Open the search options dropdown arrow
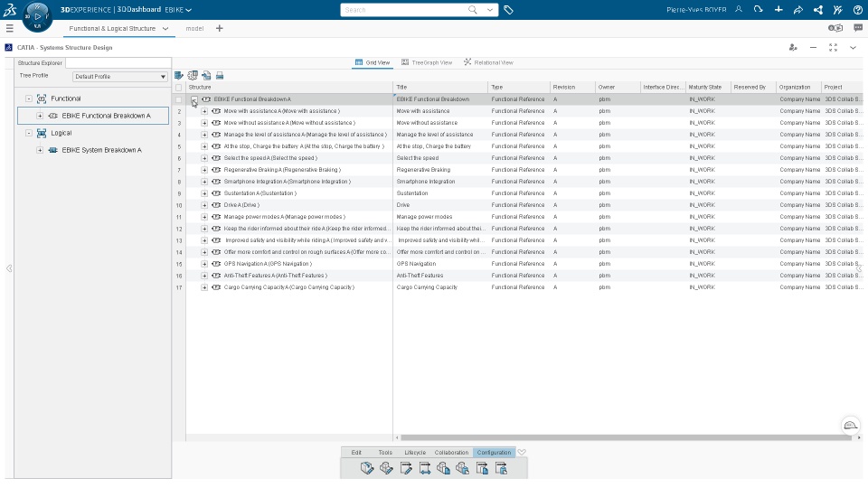This screenshot has width=868, height=488. [x=490, y=10]
